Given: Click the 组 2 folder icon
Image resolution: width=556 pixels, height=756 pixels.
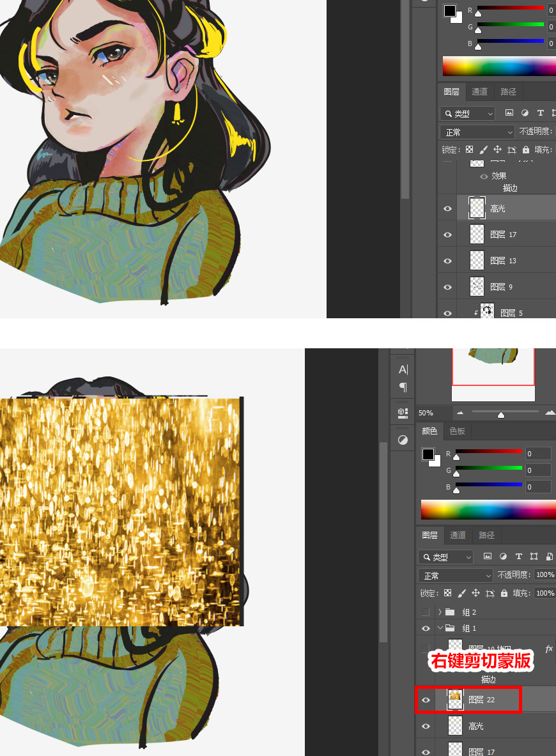Looking at the screenshot, I should point(450,612).
